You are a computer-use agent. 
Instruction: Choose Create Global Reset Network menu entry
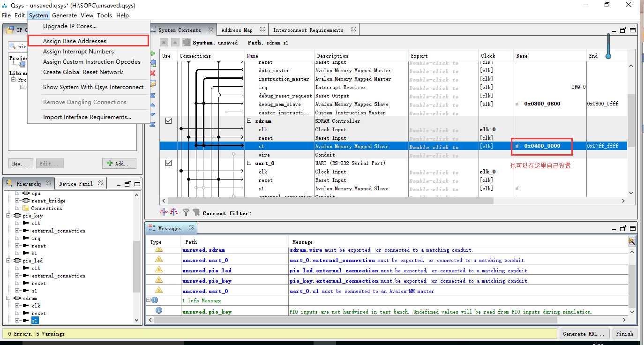pyautogui.click(x=88, y=72)
